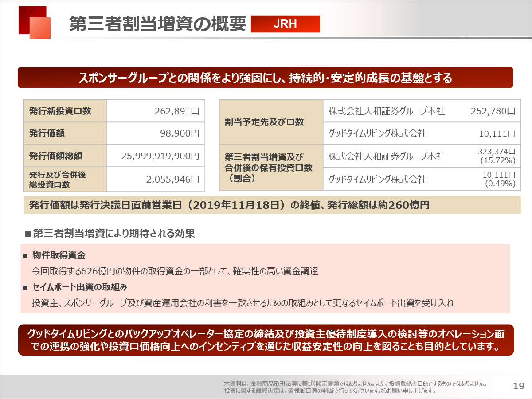Select the 発行新投資口数 header cell
This screenshot has width=532, height=399.
coord(65,111)
